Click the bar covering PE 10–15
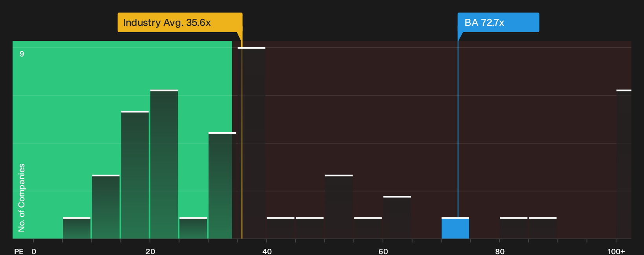Screen dimensions: 644x255 coord(106,207)
